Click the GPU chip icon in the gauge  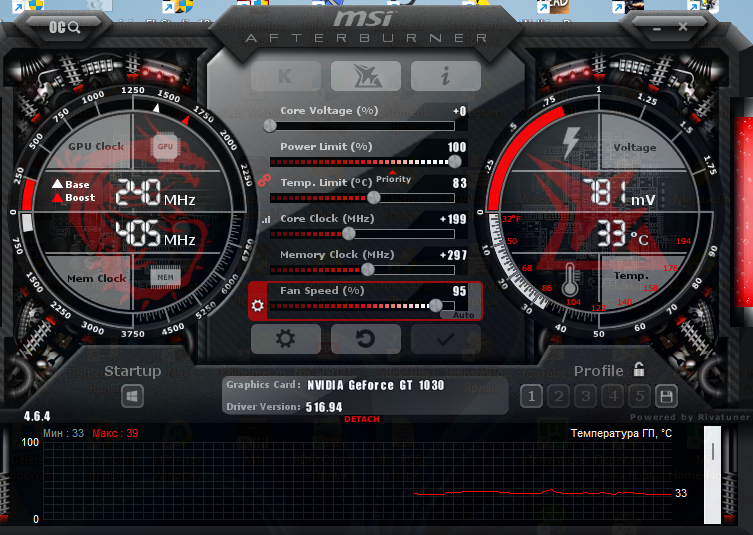(x=165, y=146)
